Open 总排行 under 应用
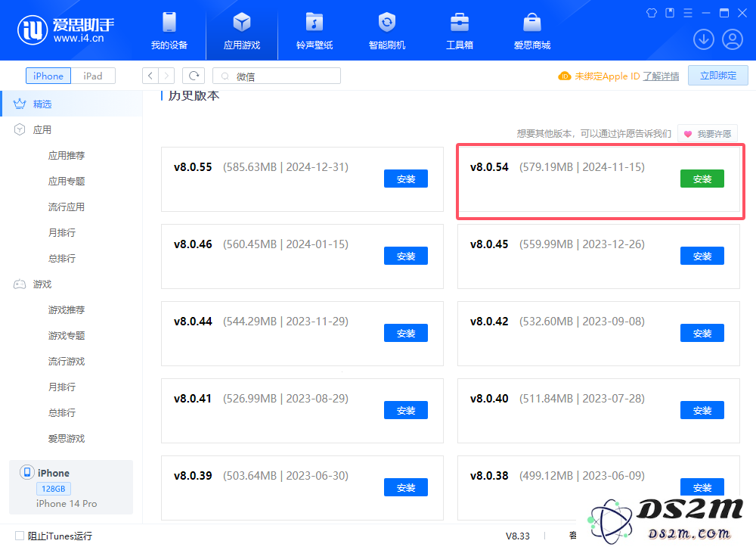This screenshot has width=756, height=547. point(62,258)
